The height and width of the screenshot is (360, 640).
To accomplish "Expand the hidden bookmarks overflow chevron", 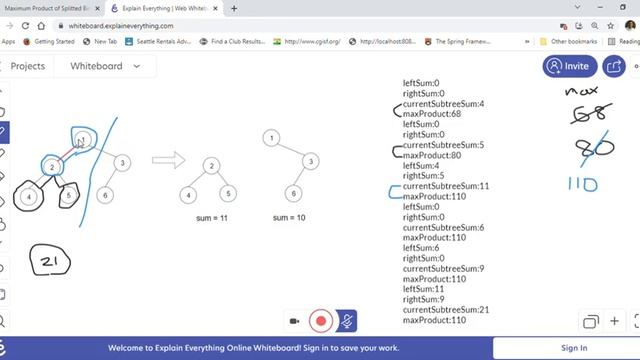I will (x=527, y=42).
